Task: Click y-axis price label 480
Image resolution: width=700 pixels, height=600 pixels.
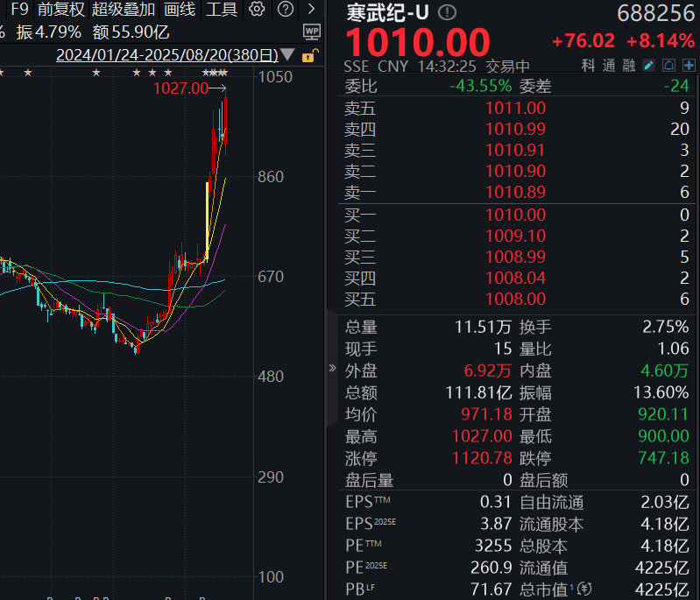Action: 271,377
